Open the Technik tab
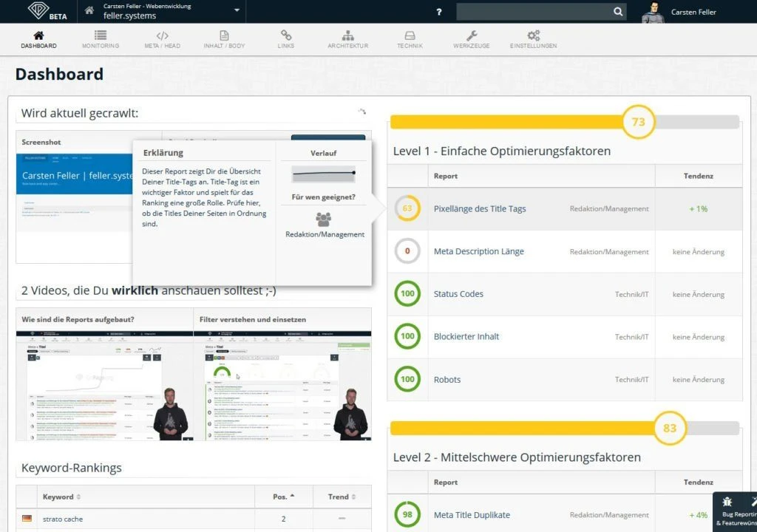The width and height of the screenshot is (757, 532). coord(410,40)
